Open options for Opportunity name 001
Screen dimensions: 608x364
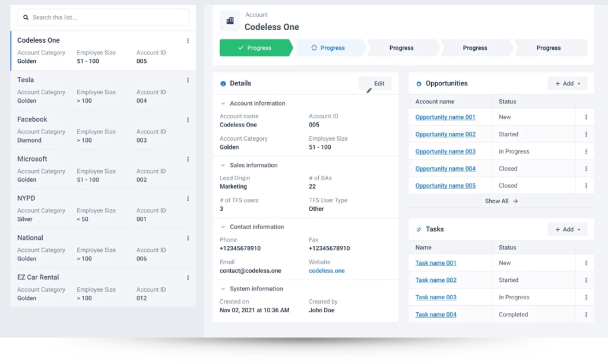(x=586, y=117)
